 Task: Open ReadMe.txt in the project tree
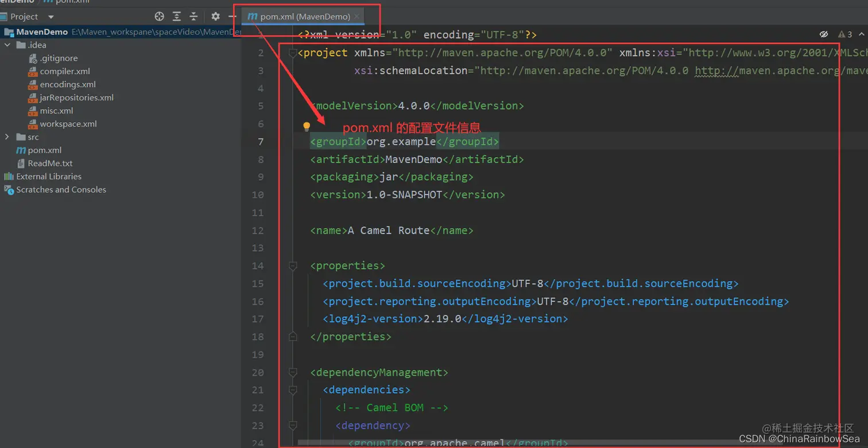click(51, 163)
